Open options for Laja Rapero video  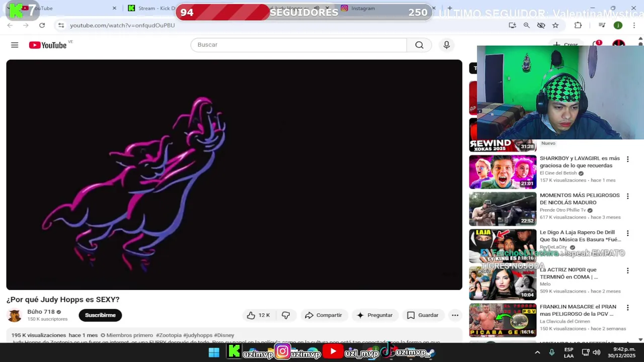(x=627, y=233)
